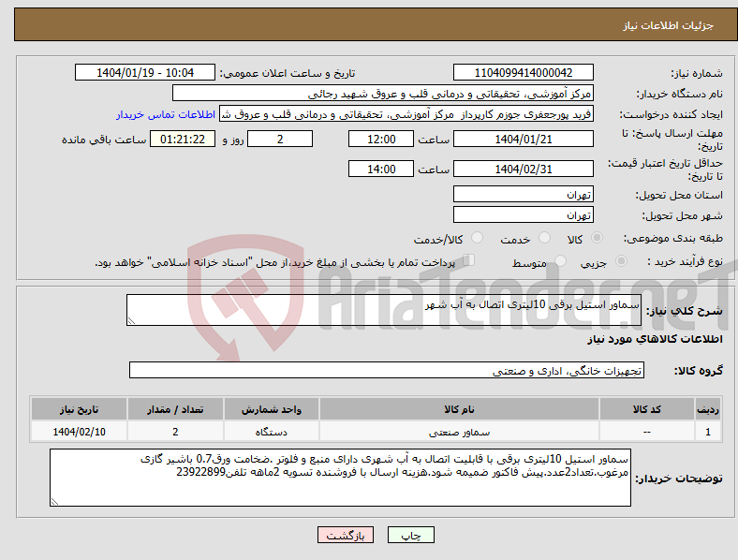Viewport: 738px width, 560px height.
Task: Click the جزئیات اطلاعات نیاز header title
Action: coord(668,25)
